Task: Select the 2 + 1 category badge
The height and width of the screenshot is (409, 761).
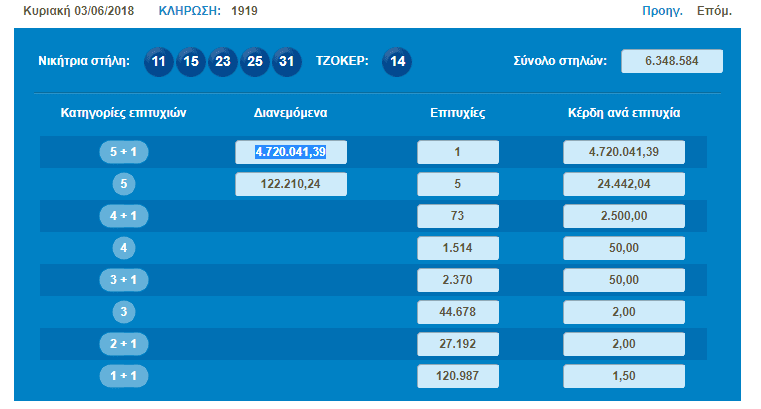Action: coord(124,344)
